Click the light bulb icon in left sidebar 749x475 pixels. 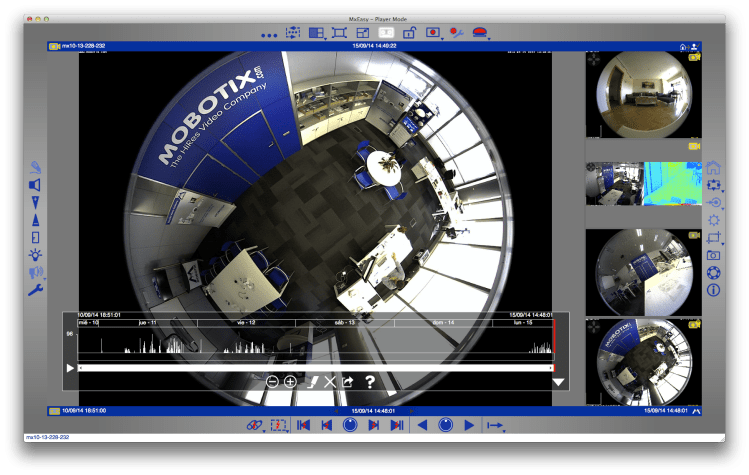coord(36,255)
